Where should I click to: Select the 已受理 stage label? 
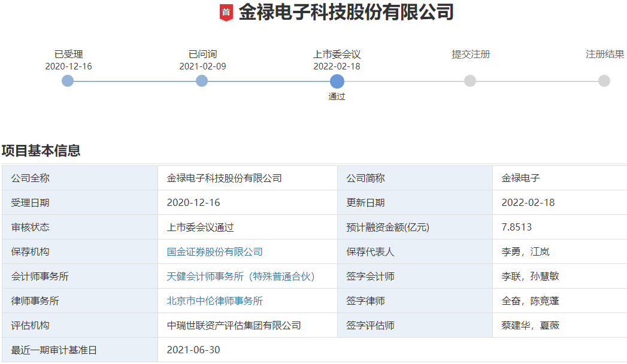coord(68,53)
